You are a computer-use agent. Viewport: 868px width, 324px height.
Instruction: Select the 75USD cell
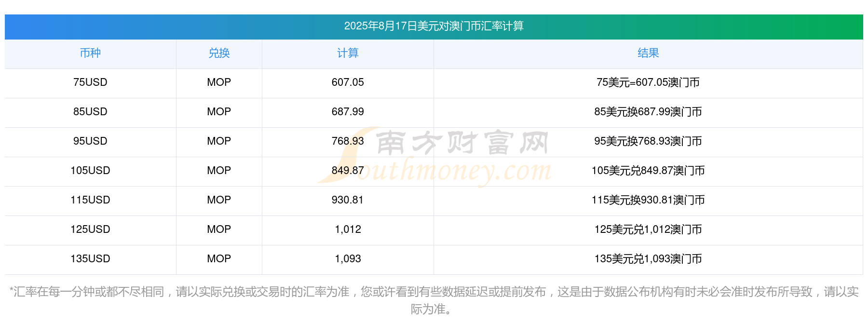(x=90, y=82)
